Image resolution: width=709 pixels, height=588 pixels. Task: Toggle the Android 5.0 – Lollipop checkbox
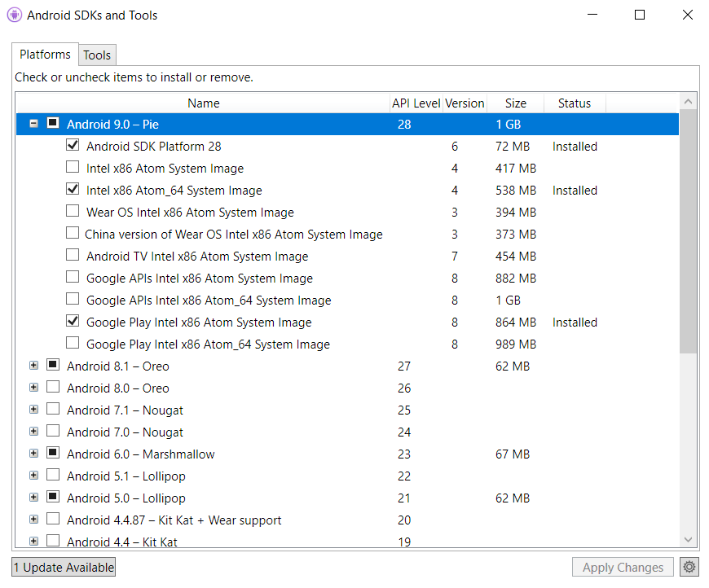pyautogui.click(x=53, y=497)
